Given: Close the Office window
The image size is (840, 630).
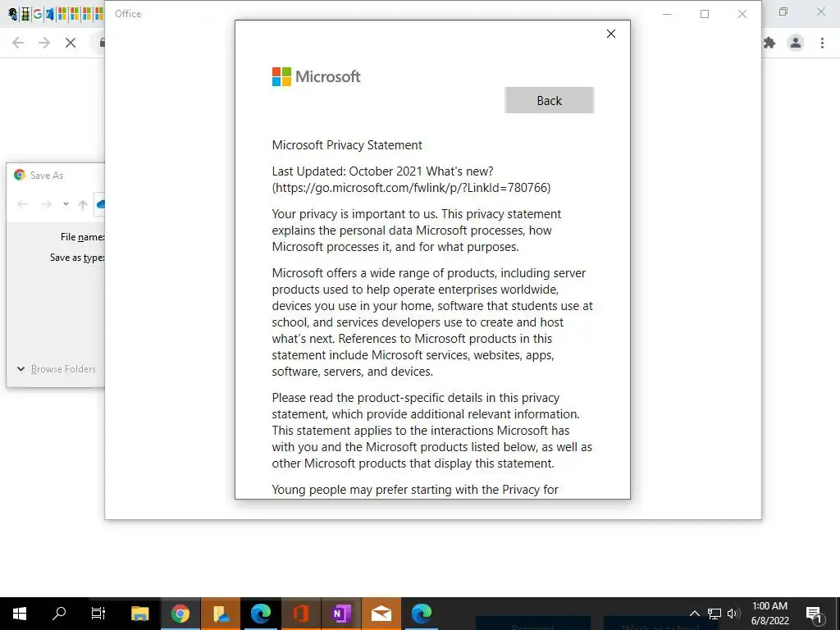Looking at the screenshot, I should pos(742,14).
